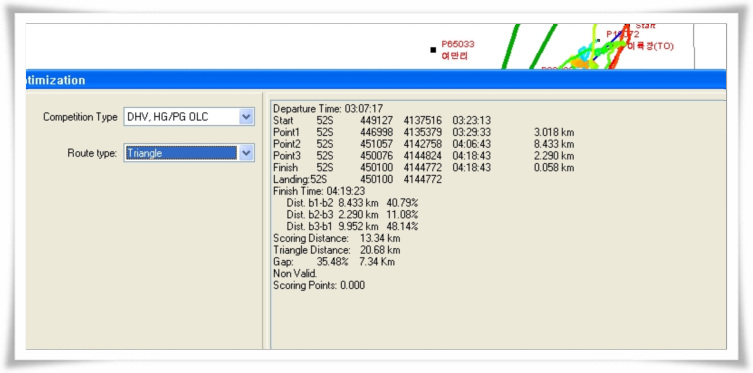Click the Departure Time: 03:07:17 line

click(328, 109)
